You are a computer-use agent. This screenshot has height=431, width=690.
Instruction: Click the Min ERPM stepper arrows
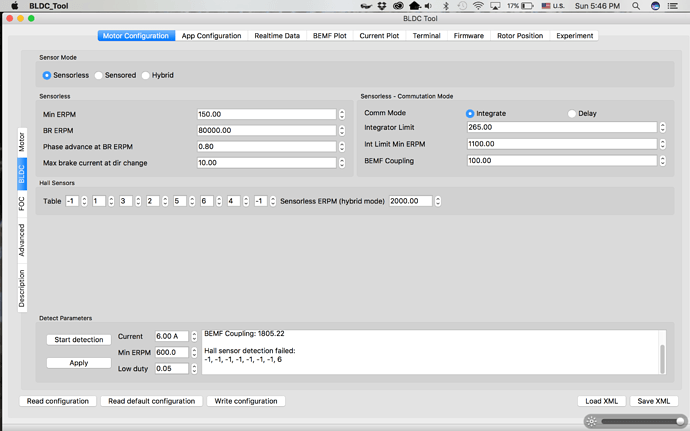342,114
